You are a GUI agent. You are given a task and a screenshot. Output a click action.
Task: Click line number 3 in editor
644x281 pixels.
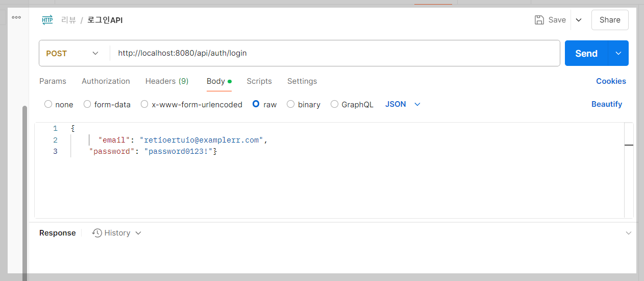pyautogui.click(x=55, y=152)
